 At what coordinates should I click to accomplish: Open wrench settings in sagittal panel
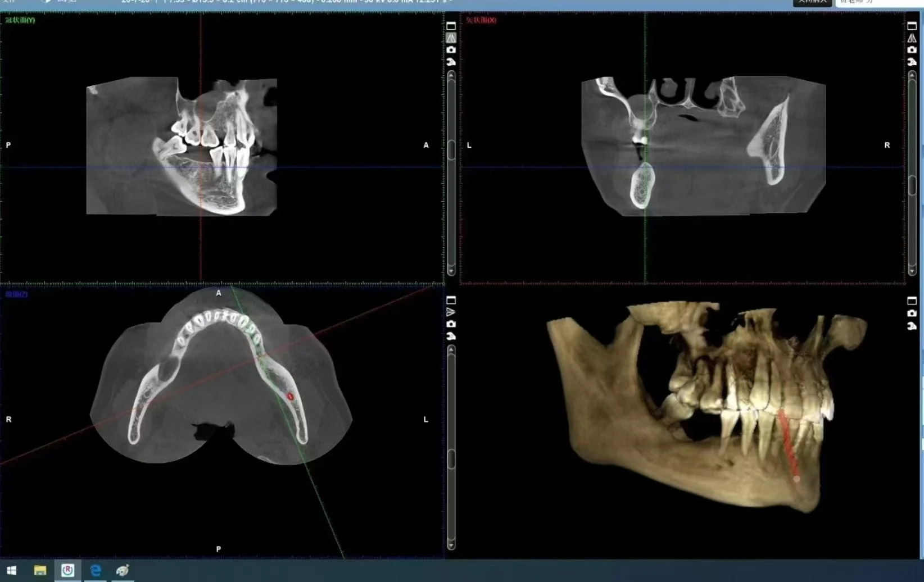pos(912,62)
